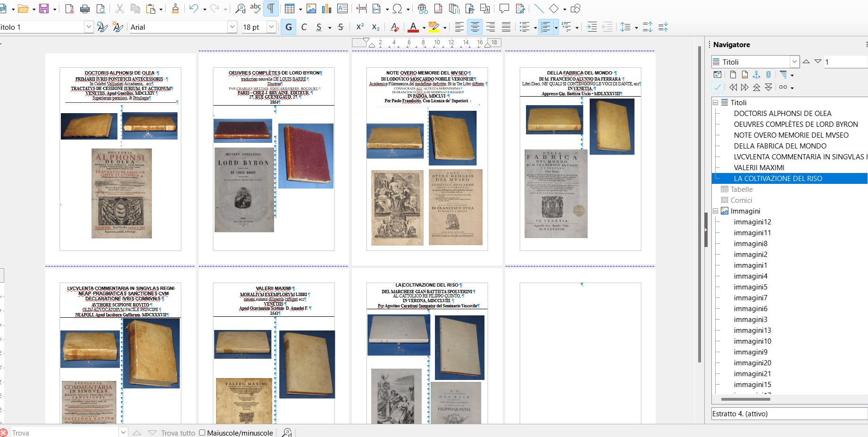Screen dimensions: 868x437
Task: Collapse the Immagini tree node
Action: click(x=715, y=211)
